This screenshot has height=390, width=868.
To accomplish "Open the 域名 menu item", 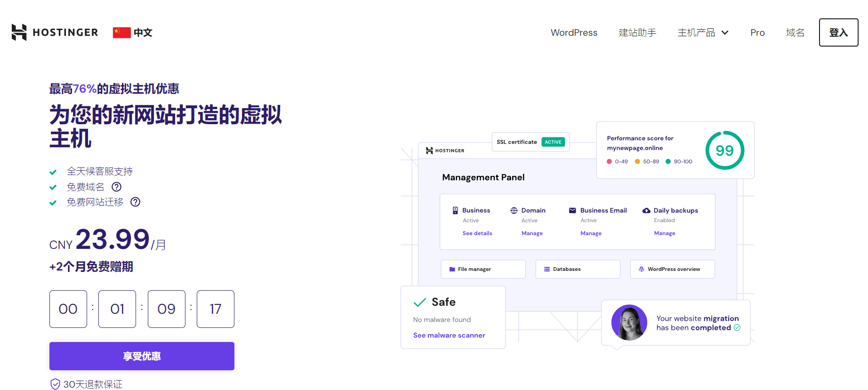I will click(795, 32).
